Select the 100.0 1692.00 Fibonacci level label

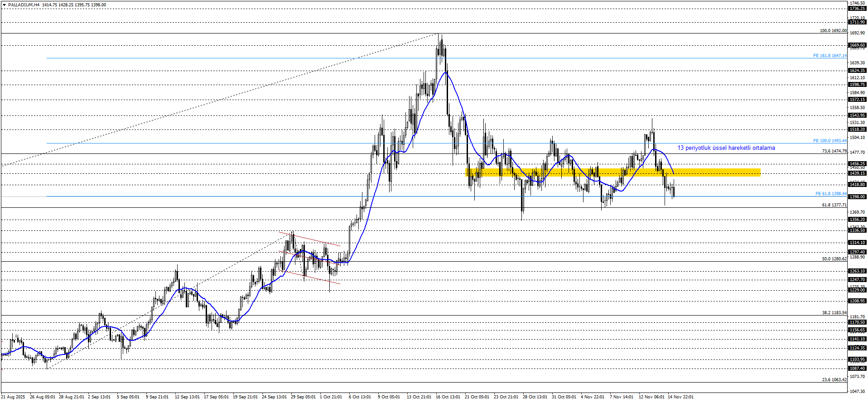(x=833, y=31)
